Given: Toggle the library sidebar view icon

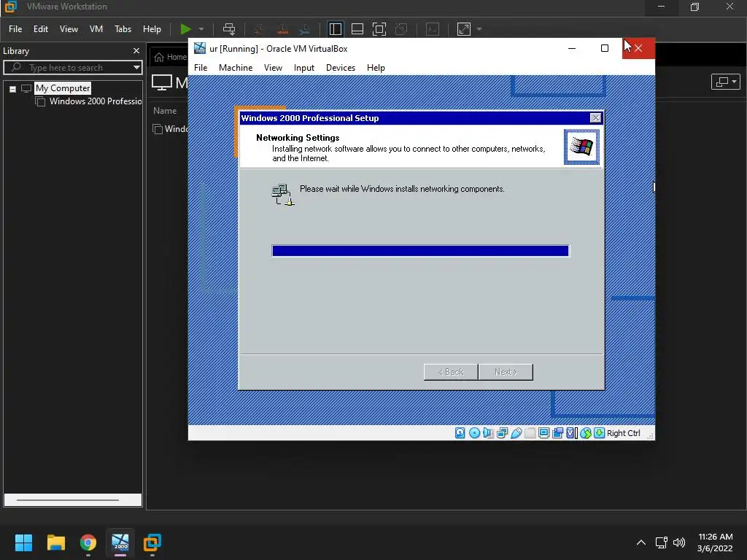Looking at the screenshot, I should (336, 29).
